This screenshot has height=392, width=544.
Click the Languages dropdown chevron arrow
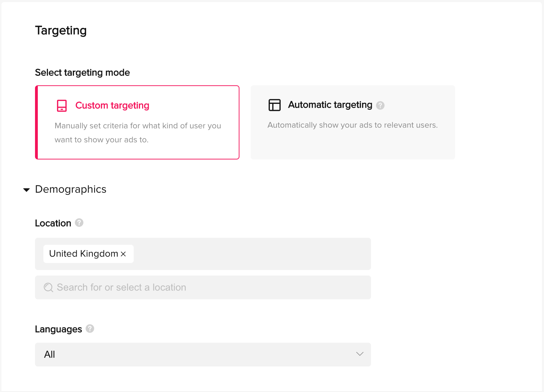tap(360, 354)
